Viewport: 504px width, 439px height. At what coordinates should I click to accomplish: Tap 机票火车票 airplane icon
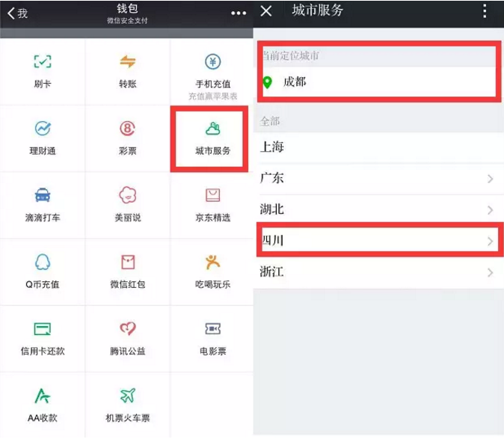[128, 396]
